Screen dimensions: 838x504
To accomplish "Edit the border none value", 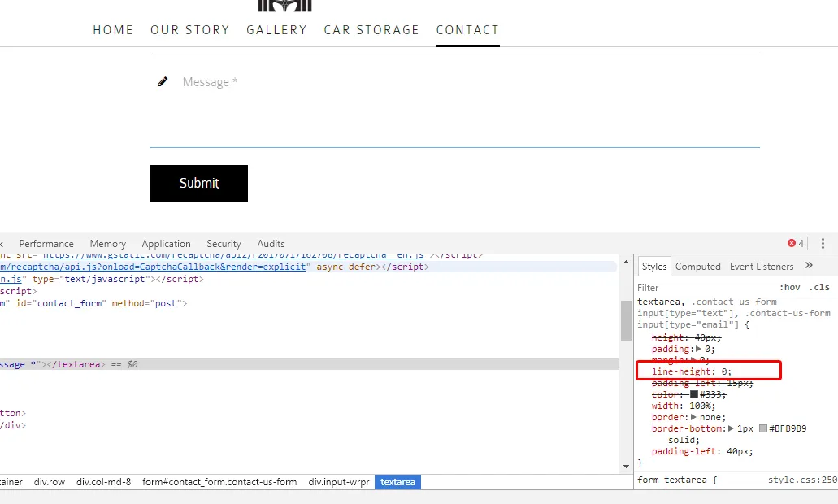I will [711, 417].
